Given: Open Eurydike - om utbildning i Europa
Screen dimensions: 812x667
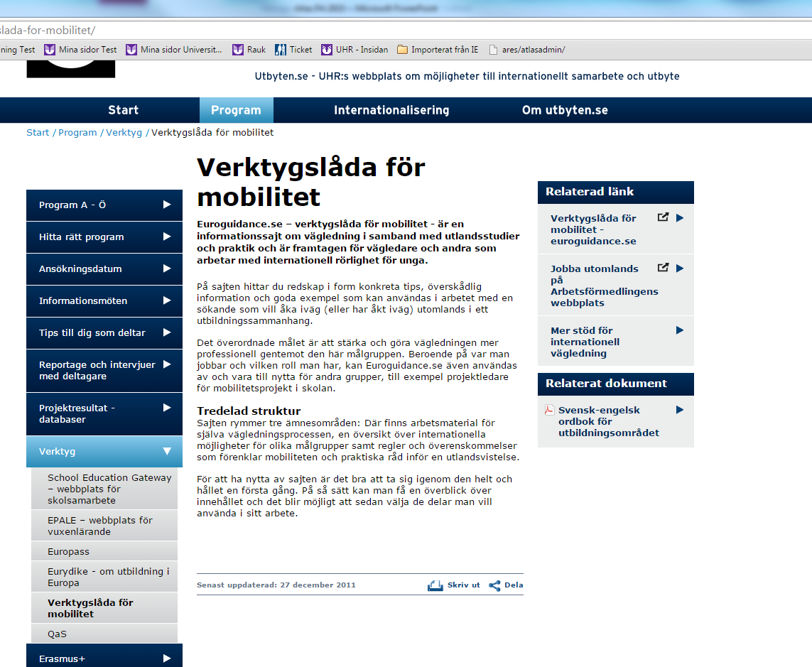Looking at the screenshot, I should (x=104, y=577).
